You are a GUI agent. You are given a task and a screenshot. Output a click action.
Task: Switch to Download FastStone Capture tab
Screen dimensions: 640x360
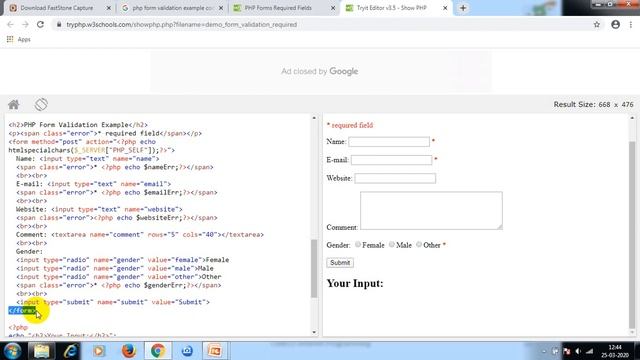pos(57,8)
